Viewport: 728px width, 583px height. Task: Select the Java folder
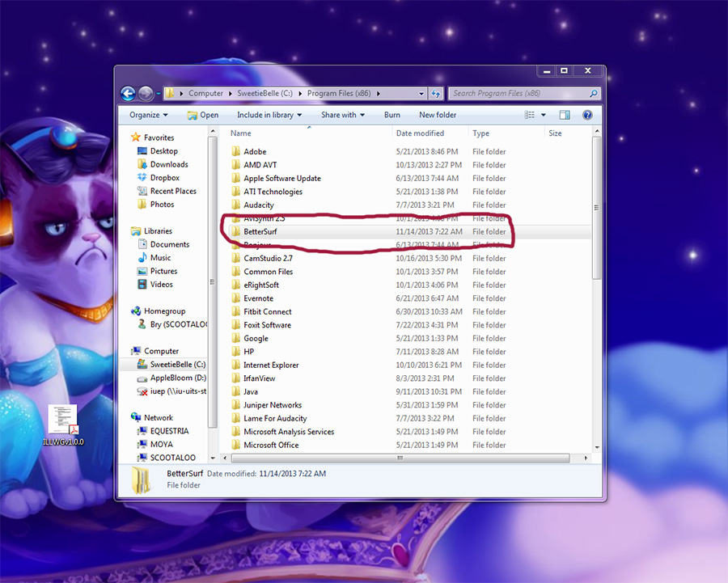pos(250,391)
